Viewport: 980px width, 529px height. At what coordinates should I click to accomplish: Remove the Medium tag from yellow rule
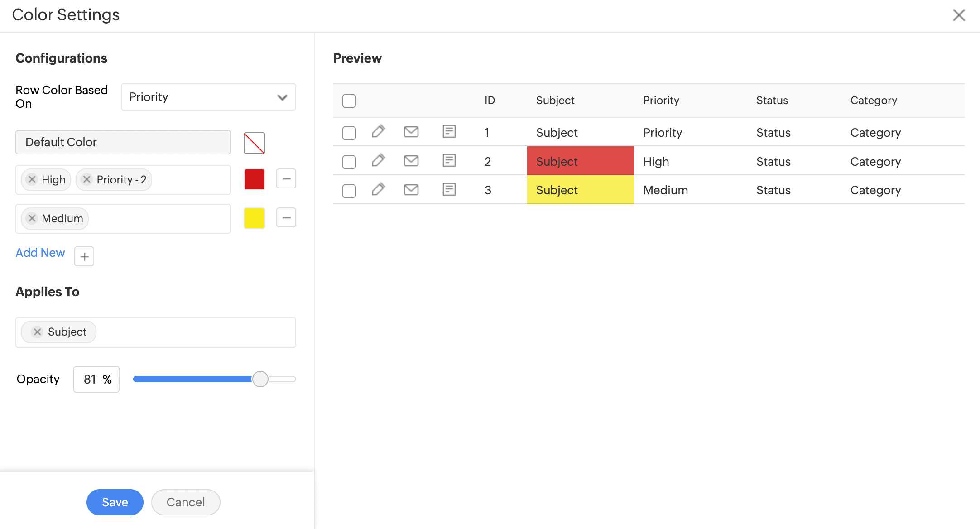(x=32, y=218)
